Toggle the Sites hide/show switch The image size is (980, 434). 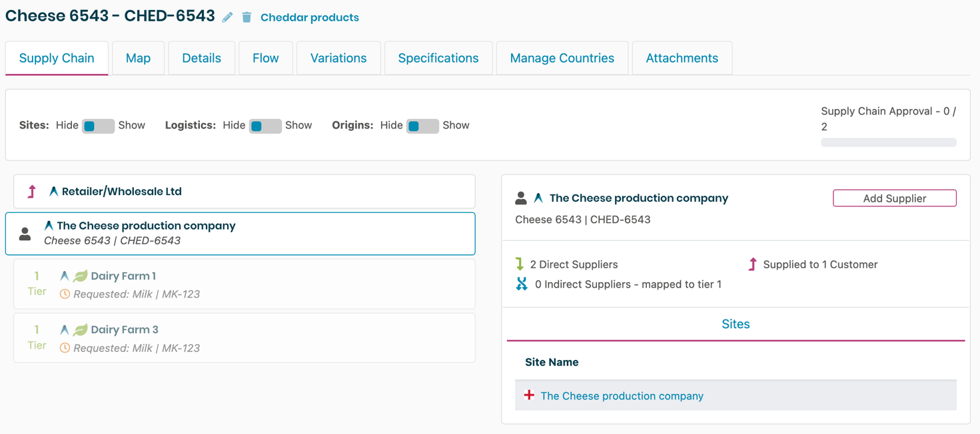(98, 126)
